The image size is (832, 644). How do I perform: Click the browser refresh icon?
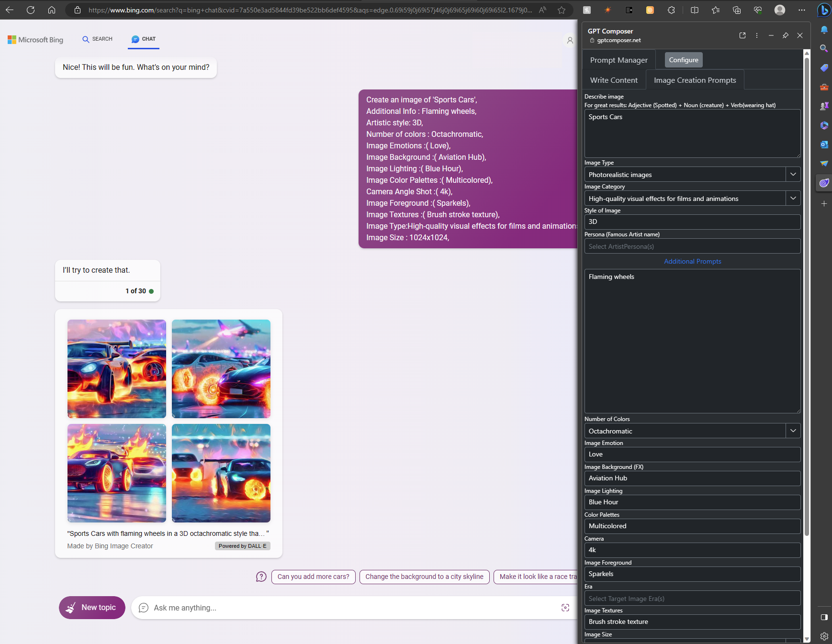tap(31, 10)
